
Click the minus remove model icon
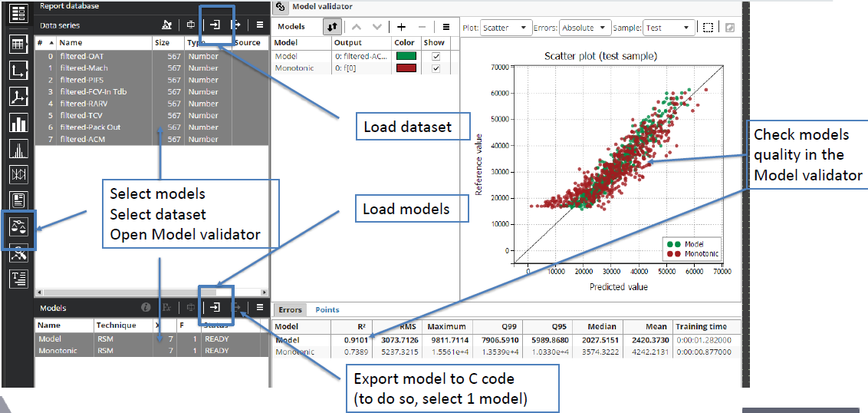(x=421, y=27)
